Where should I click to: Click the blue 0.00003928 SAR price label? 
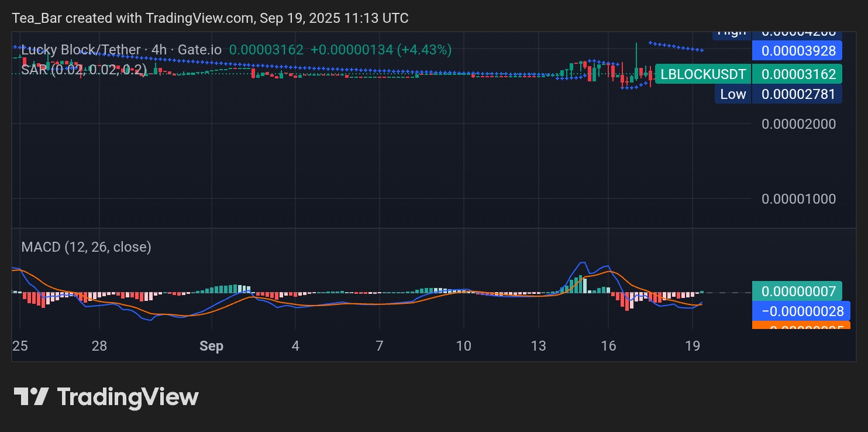(798, 50)
